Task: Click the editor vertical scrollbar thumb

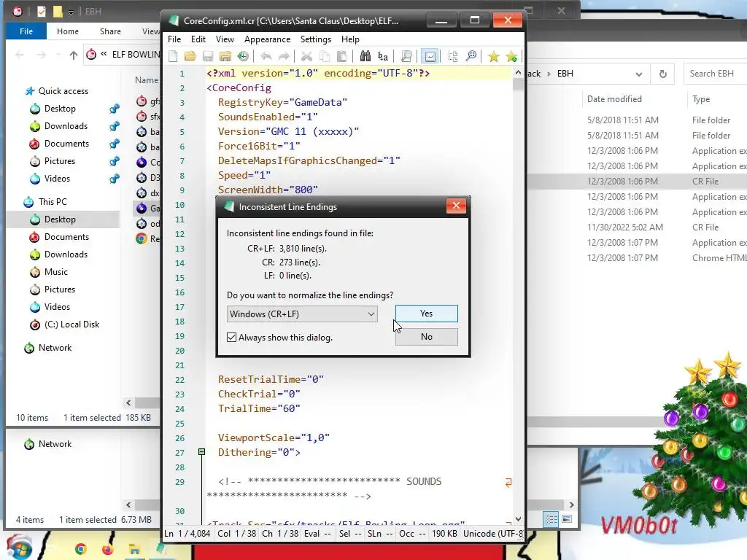Action: (x=518, y=85)
